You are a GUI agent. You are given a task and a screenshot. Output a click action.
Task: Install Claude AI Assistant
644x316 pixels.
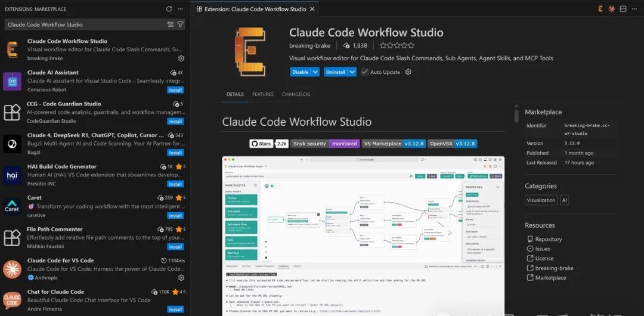pos(175,90)
